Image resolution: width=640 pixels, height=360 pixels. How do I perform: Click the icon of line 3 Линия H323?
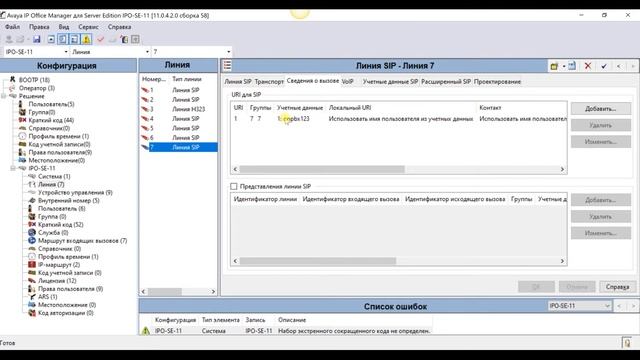click(x=145, y=109)
